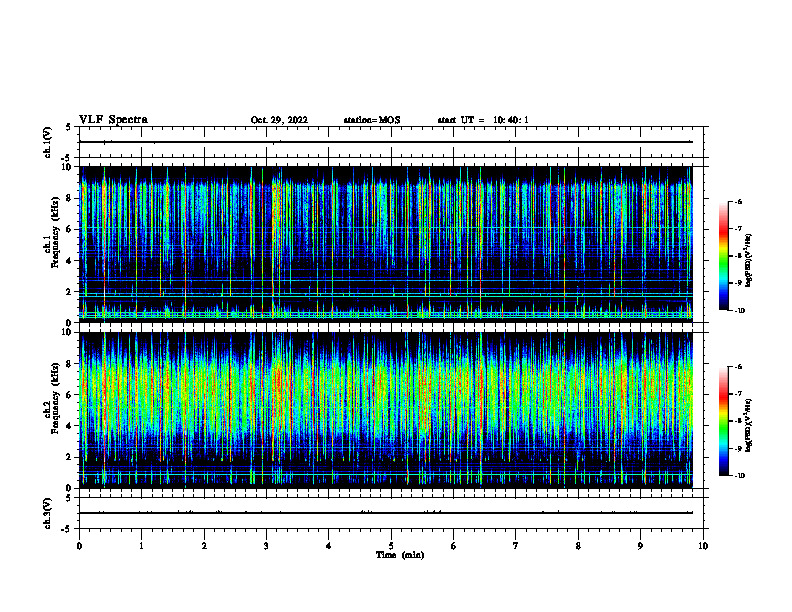Click the ch.2 "Frequency (kHz)" axis label
The width and height of the screenshot is (792, 612).
click(53, 397)
